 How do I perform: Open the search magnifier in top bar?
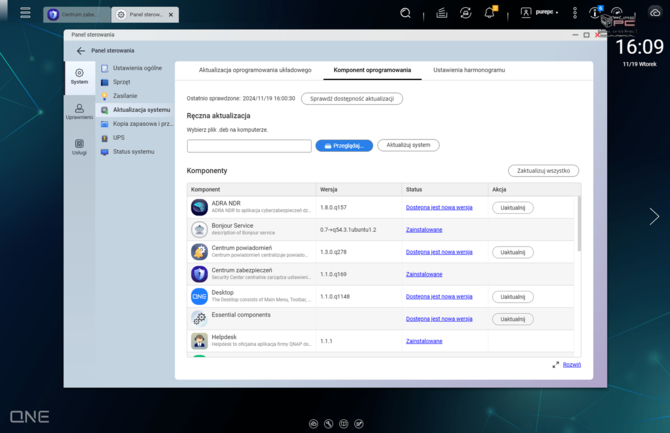(x=405, y=13)
